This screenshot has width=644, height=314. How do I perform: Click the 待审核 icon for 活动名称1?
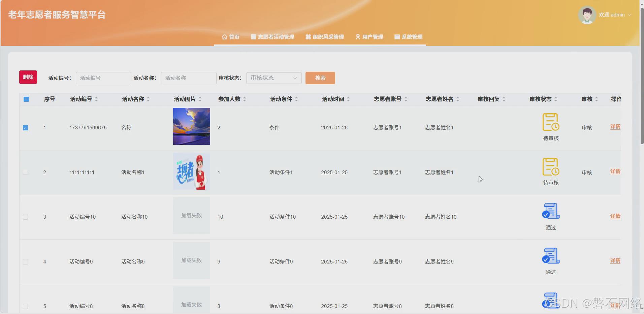[x=550, y=167]
